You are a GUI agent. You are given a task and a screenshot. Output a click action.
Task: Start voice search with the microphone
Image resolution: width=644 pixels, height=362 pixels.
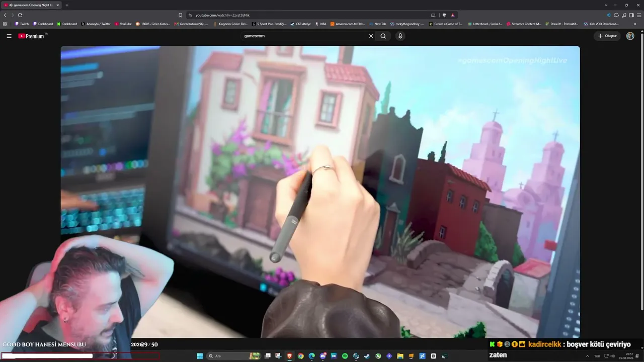[x=400, y=36]
